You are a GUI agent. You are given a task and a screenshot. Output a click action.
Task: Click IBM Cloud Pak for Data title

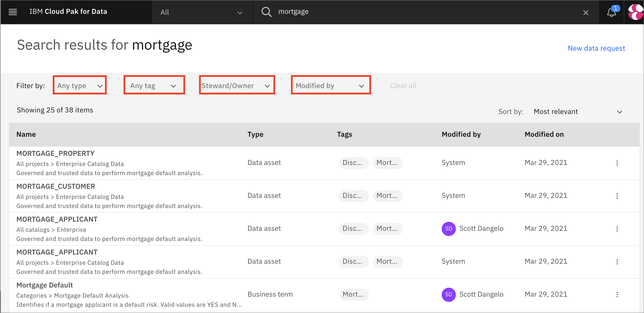click(x=68, y=11)
